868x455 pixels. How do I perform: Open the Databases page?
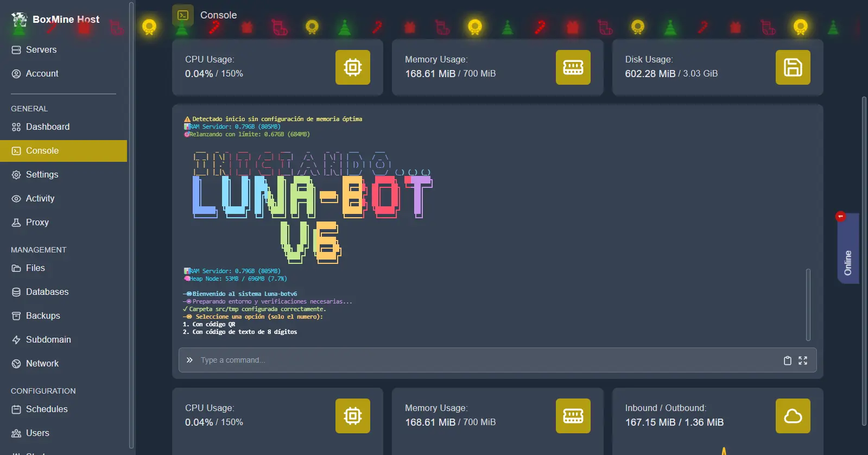pyautogui.click(x=64, y=292)
